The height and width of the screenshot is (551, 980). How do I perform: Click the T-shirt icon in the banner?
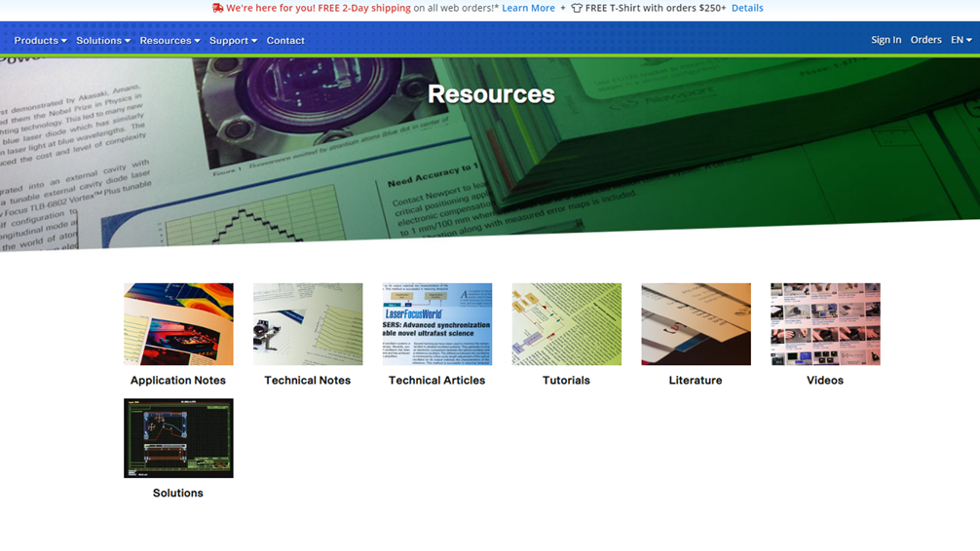577,8
